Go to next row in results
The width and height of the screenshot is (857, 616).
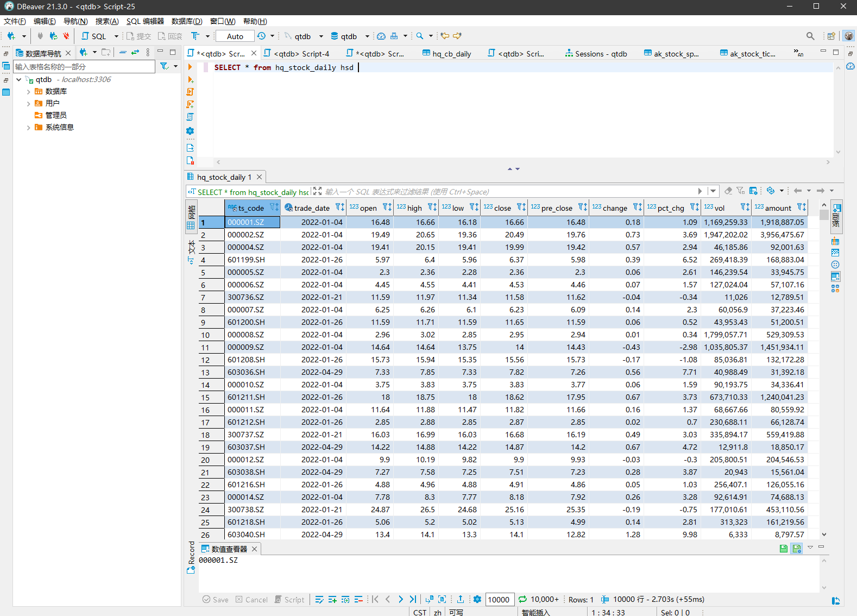tap(401, 599)
